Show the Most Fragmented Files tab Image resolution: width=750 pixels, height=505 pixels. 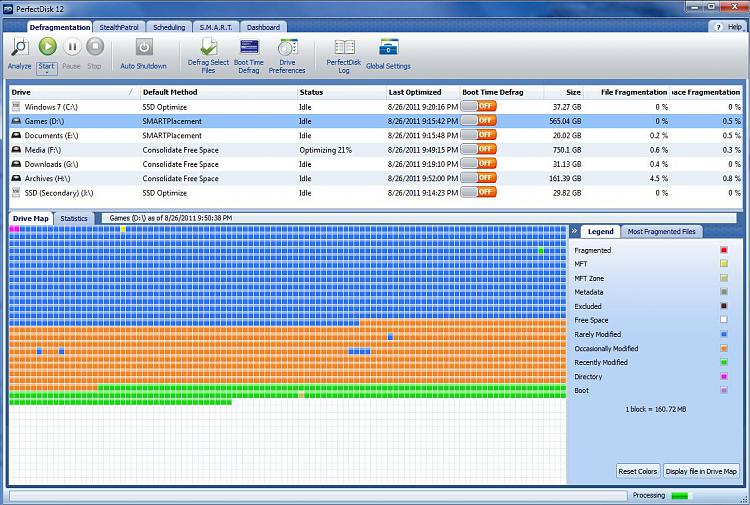(662, 231)
